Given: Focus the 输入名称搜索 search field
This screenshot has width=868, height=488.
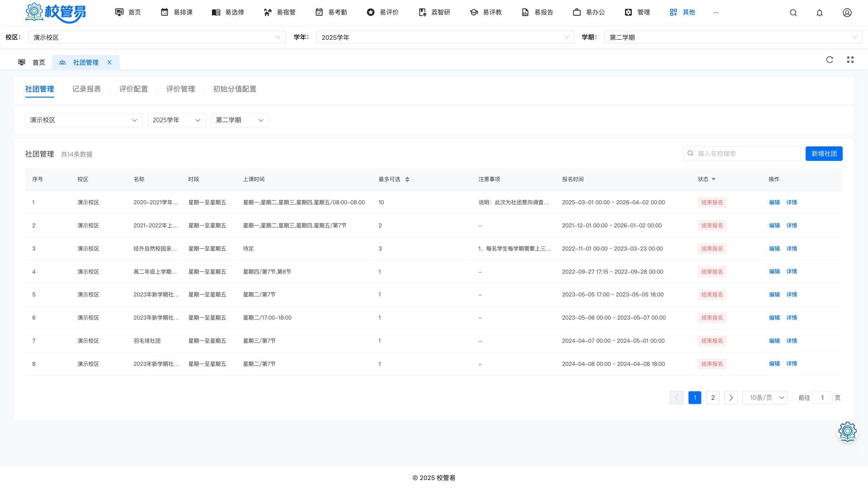Looking at the screenshot, I should 741,154.
